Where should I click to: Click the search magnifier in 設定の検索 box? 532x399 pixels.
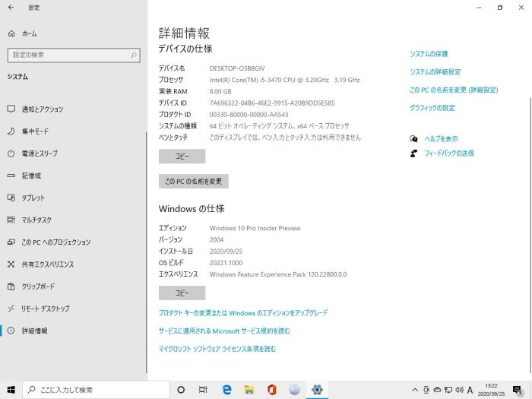[134, 55]
